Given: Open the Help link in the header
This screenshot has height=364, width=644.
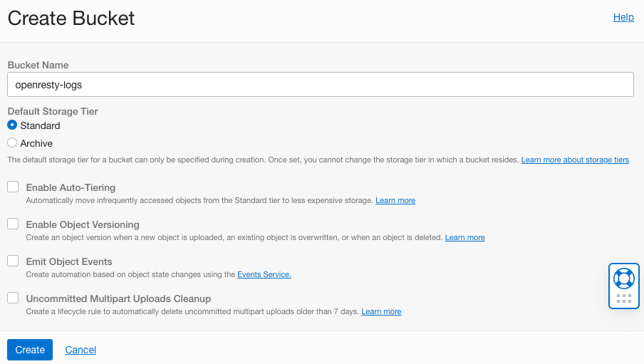Looking at the screenshot, I should [x=623, y=17].
